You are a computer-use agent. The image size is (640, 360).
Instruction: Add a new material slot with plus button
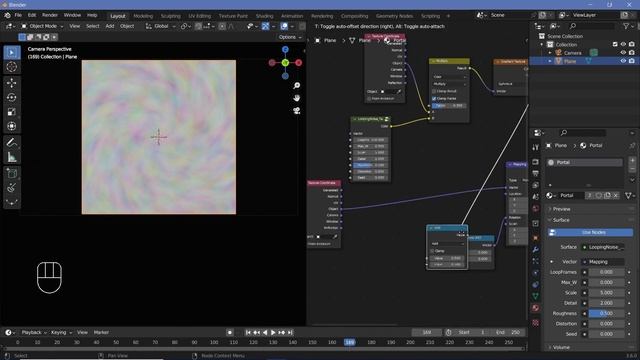632,160
